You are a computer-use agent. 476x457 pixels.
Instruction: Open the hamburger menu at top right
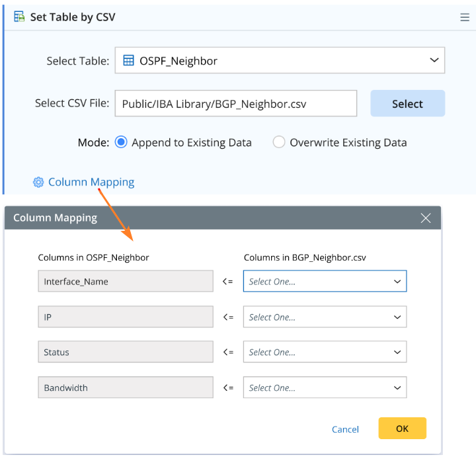coord(465,17)
